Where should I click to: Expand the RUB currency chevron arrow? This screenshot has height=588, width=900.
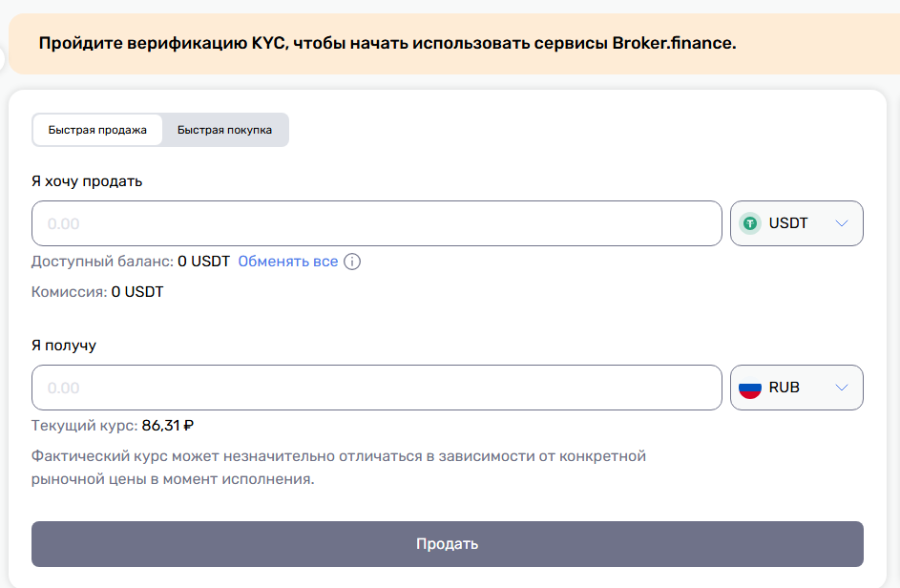pyautogui.click(x=842, y=388)
